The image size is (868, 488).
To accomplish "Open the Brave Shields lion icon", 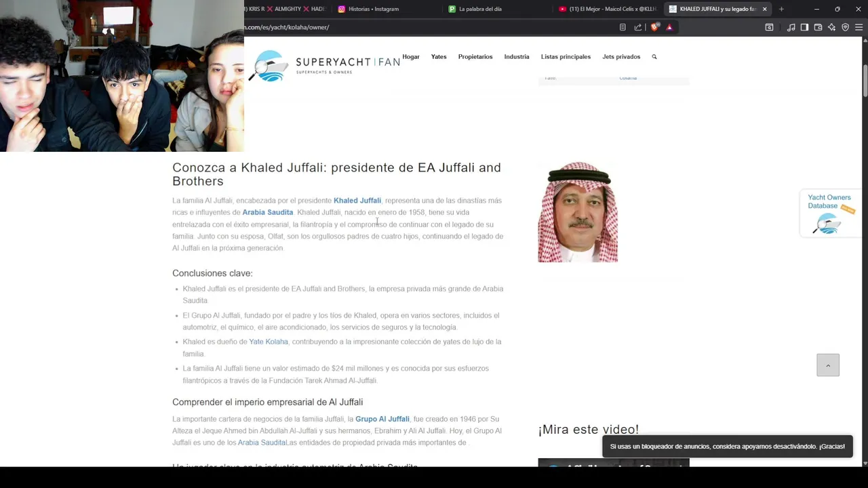I will click(x=654, y=27).
